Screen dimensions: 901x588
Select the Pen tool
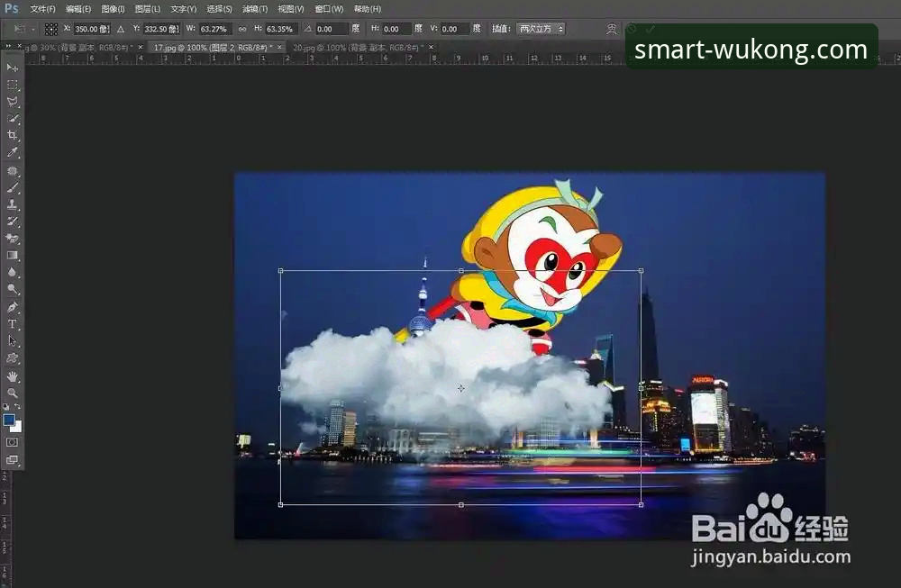12,308
